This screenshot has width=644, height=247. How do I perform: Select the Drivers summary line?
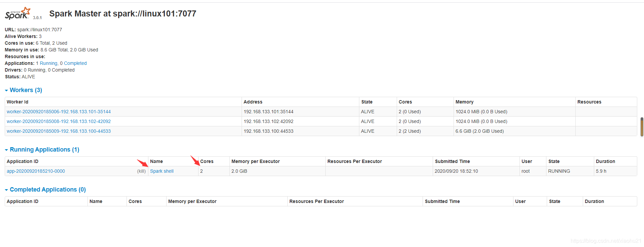click(40, 70)
